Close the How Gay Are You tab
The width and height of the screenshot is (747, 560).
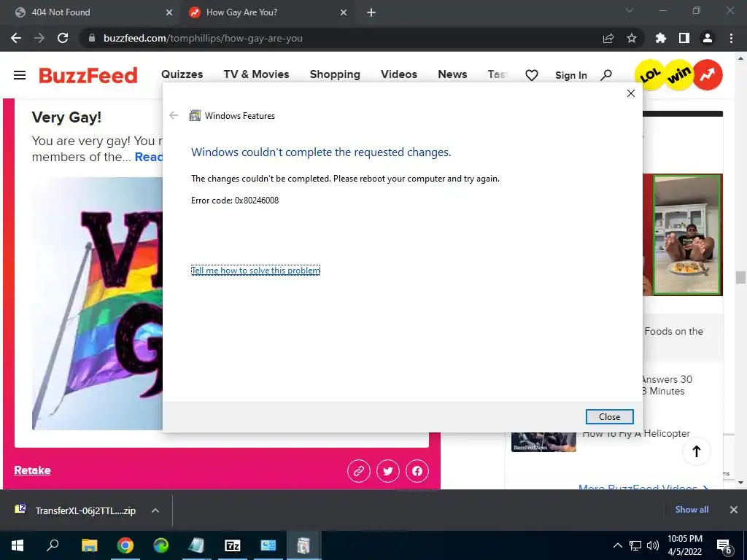pos(344,12)
